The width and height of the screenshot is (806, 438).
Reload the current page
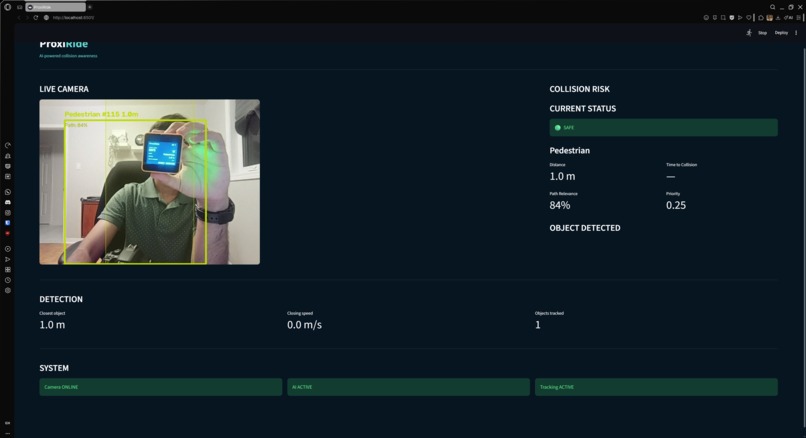pos(35,17)
